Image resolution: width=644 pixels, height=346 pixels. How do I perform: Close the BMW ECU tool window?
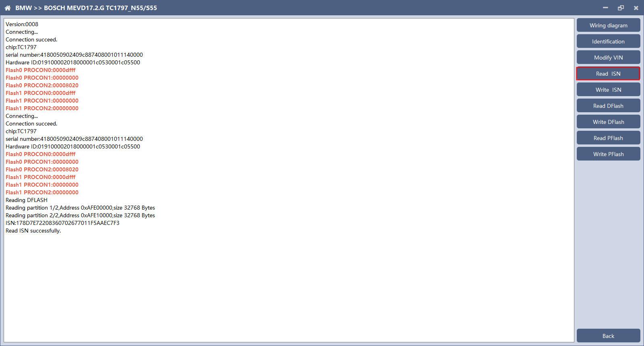click(x=636, y=8)
